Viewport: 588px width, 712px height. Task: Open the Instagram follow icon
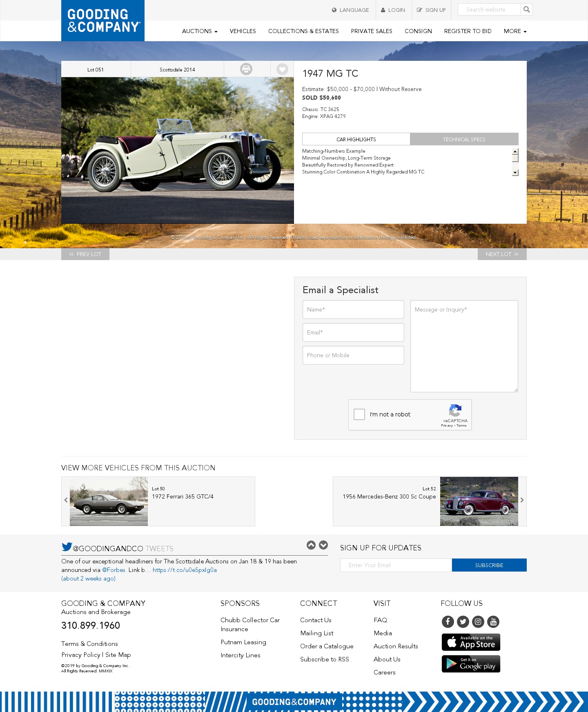[x=478, y=622]
